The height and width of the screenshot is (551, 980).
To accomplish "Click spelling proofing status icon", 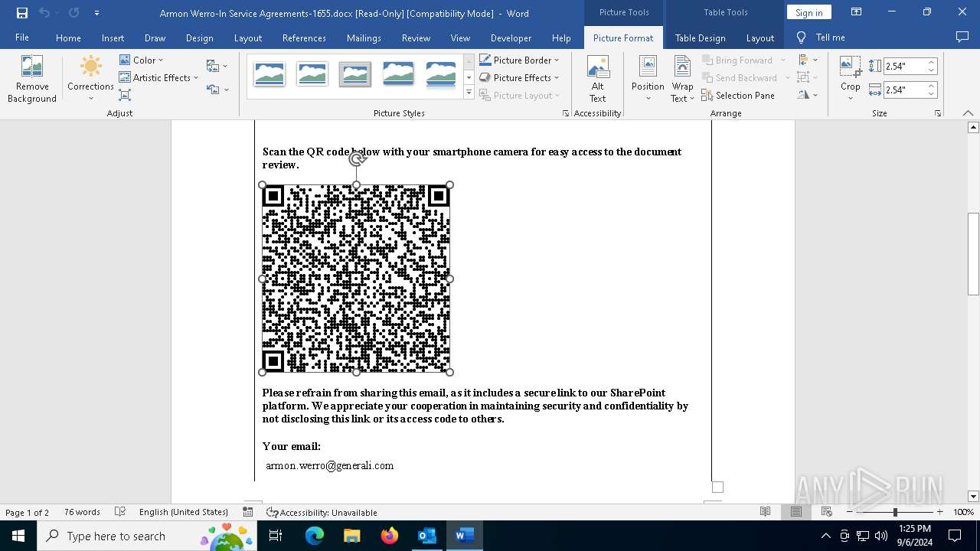I will coord(120,512).
